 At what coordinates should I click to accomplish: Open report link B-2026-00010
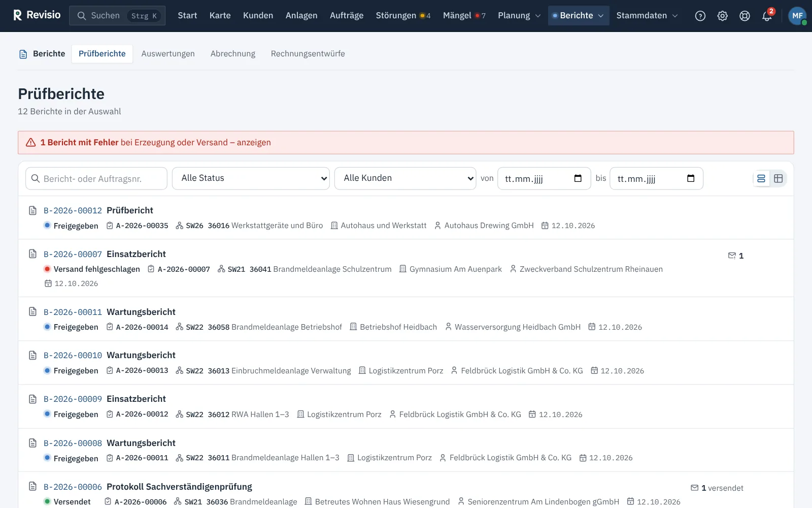pos(73,355)
